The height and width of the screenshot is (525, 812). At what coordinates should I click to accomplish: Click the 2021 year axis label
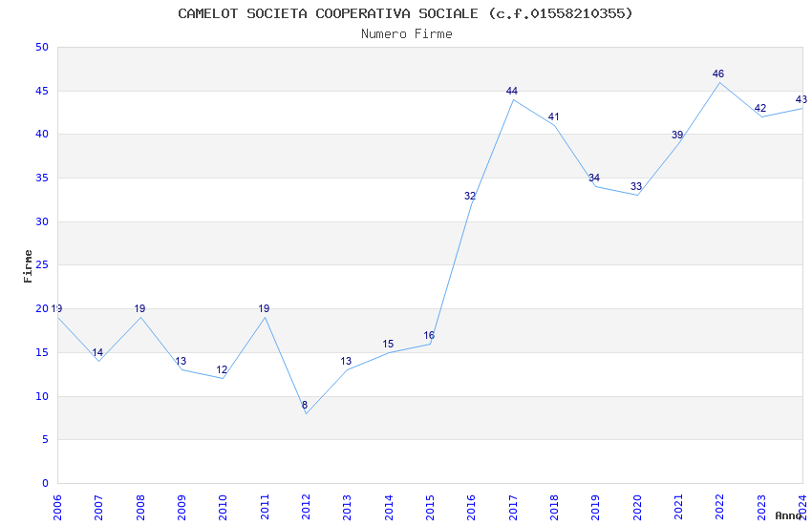[x=678, y=508]
